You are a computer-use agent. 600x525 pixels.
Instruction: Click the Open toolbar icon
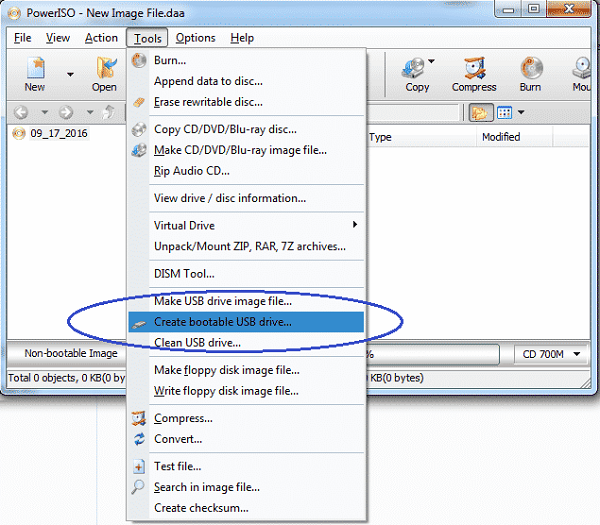[104, 74]
